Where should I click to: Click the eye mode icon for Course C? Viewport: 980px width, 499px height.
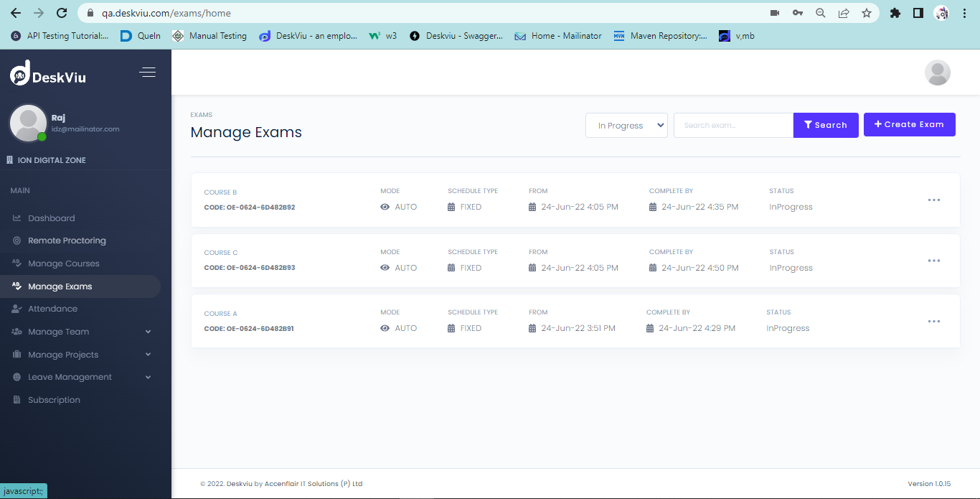(385, 268)
